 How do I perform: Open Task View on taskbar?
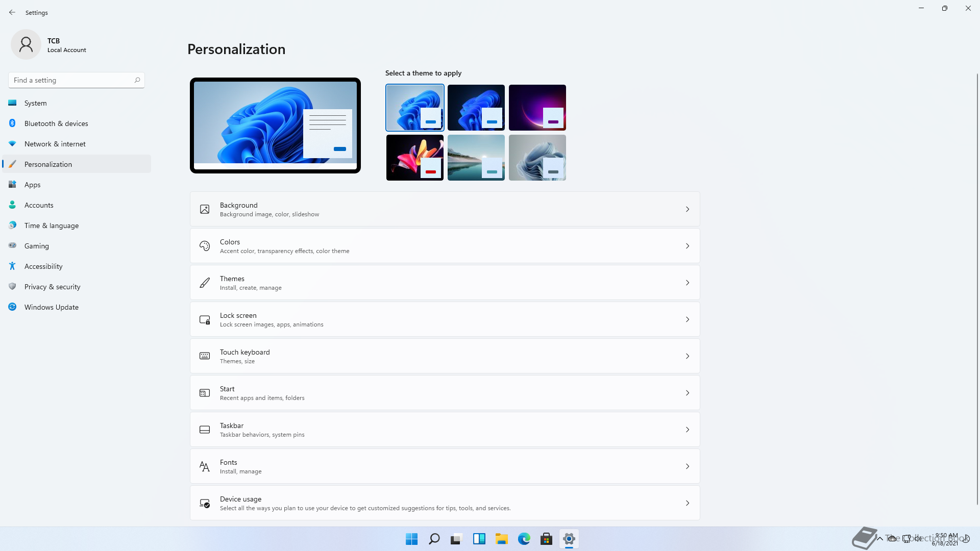point(456,539)
